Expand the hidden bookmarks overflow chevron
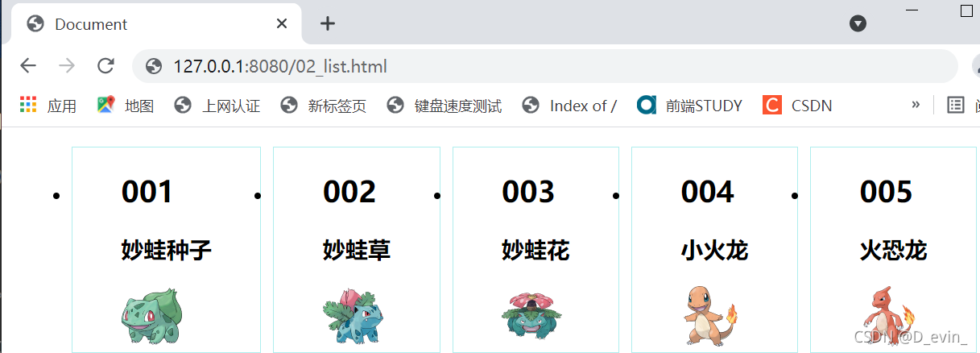Image resolution: width=980 pixels, height=353 pixels. point(916,105)
